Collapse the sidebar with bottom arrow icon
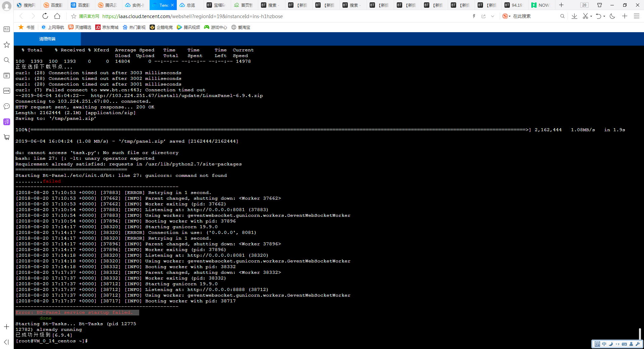Viewport: 644px width, 349px height. point(6,342)
